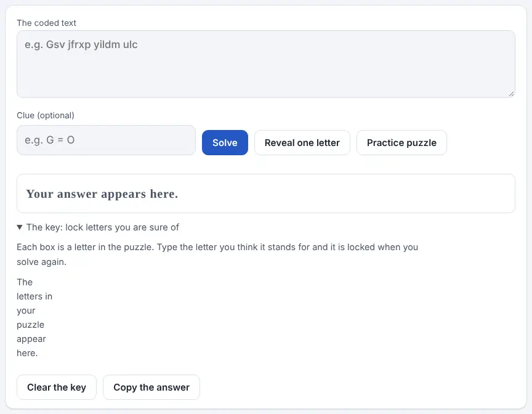
Task: Click the 'Each box is a letter' instructions
Action: click(217, 254)
